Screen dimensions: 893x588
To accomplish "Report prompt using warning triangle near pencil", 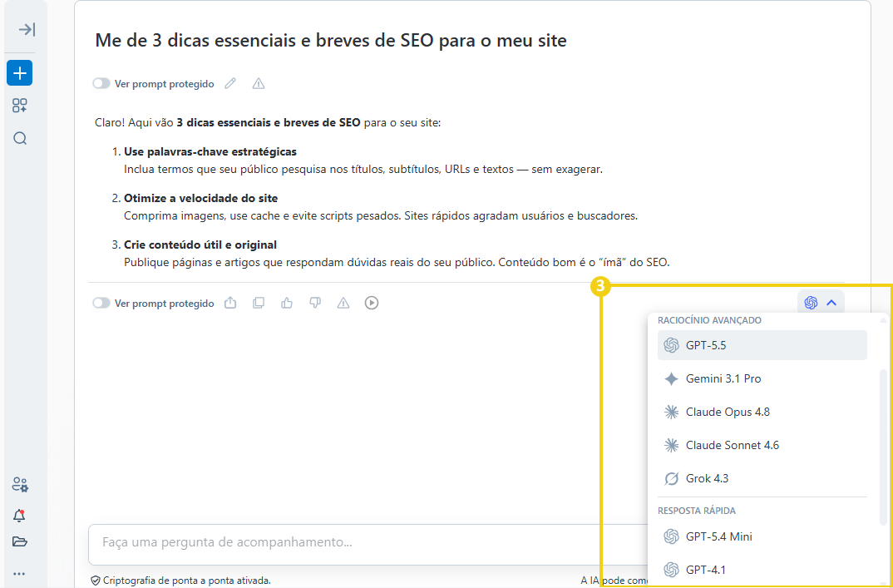I will (259, 84).
